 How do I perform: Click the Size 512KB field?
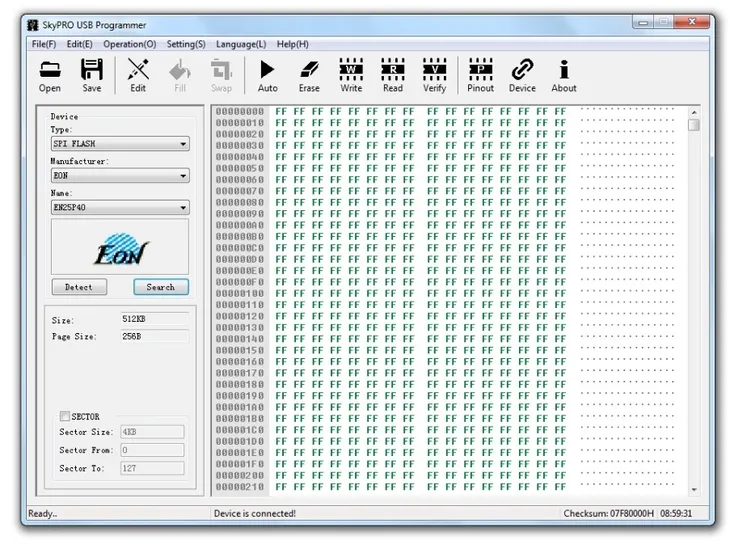coord(155,319)
